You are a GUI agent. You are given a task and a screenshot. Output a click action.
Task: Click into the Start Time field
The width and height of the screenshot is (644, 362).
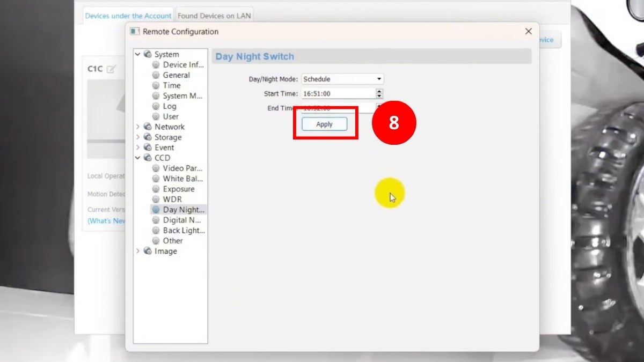[338, 93]
